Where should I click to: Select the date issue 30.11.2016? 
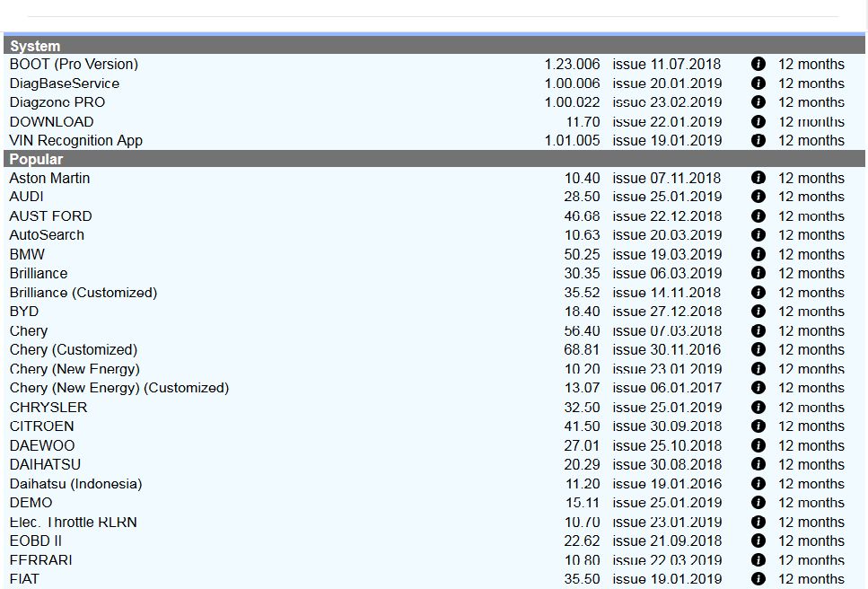[667, 349]
